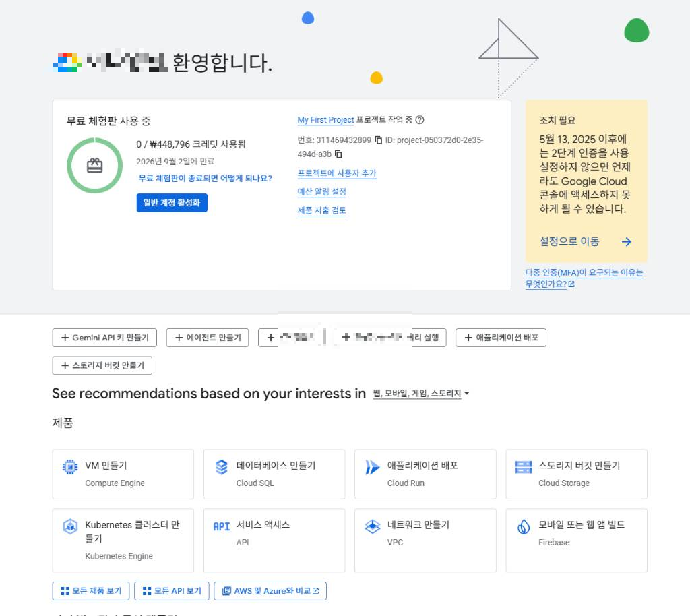Click the gift icon in the credit ring
690x616 pixels.
point(94,165)
